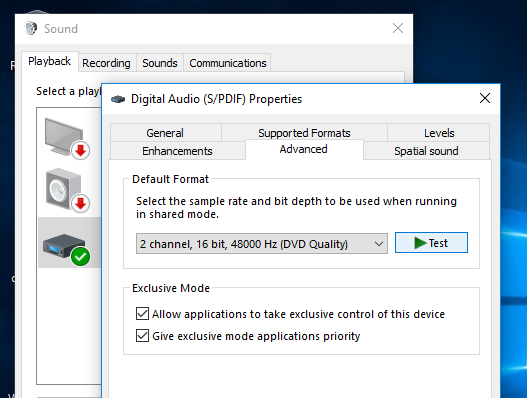Toggle Give exclusive mode applications priority

(x=142, y=335)
